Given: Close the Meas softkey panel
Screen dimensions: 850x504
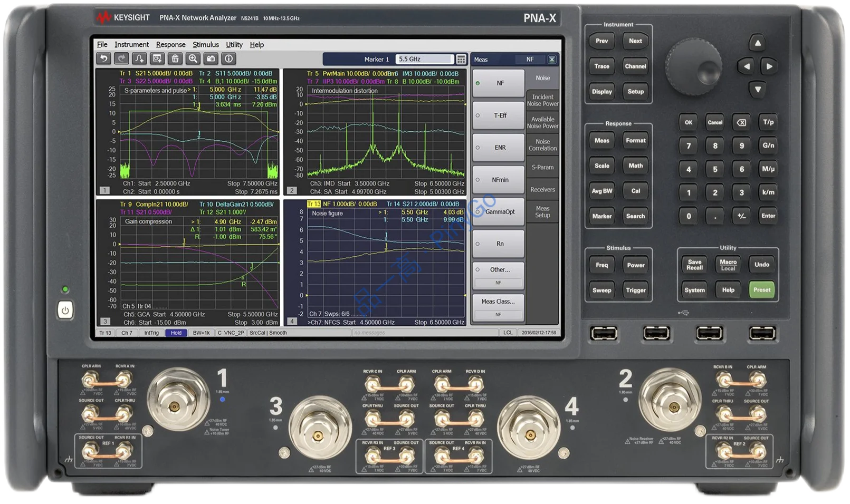Looking at the screenshot, I should 552,59.
